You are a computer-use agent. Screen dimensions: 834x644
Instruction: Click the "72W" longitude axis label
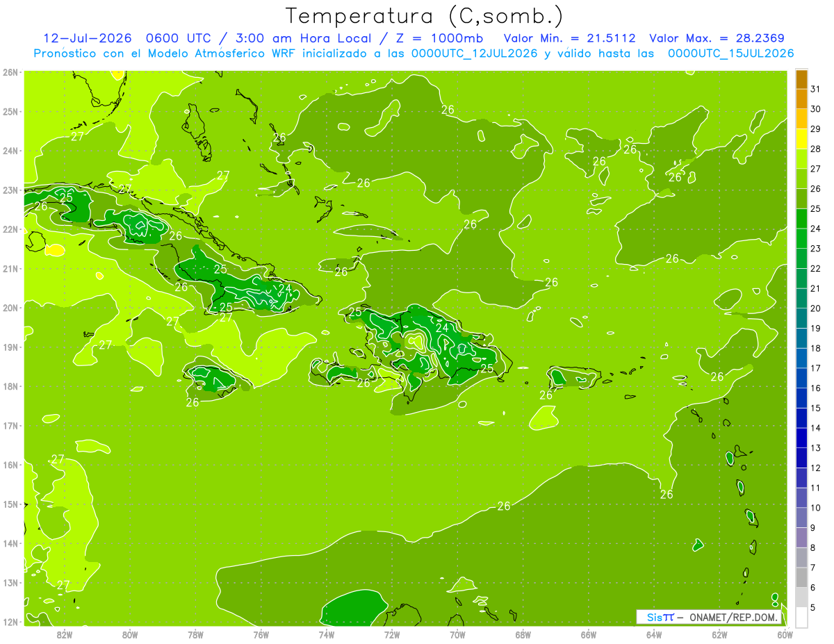point(392,634)
